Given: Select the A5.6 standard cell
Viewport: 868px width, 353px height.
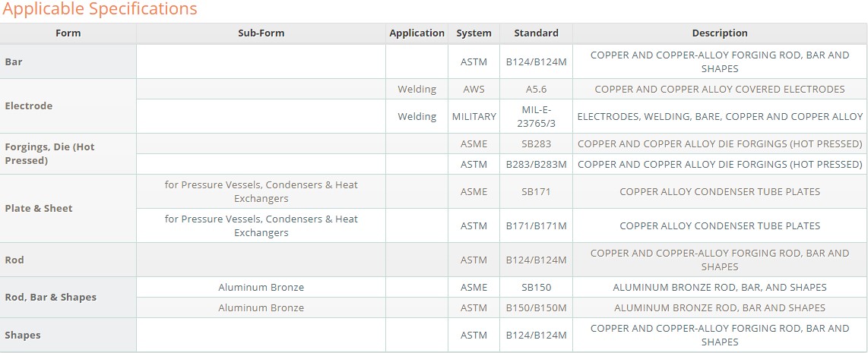Looking at the screenshot, I should click(536, 89).
